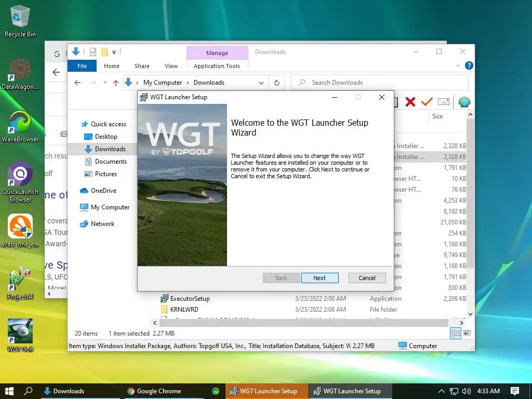Open Explorer help question mark
Viewport: 532px width, 399px height.
click(469, 65)
